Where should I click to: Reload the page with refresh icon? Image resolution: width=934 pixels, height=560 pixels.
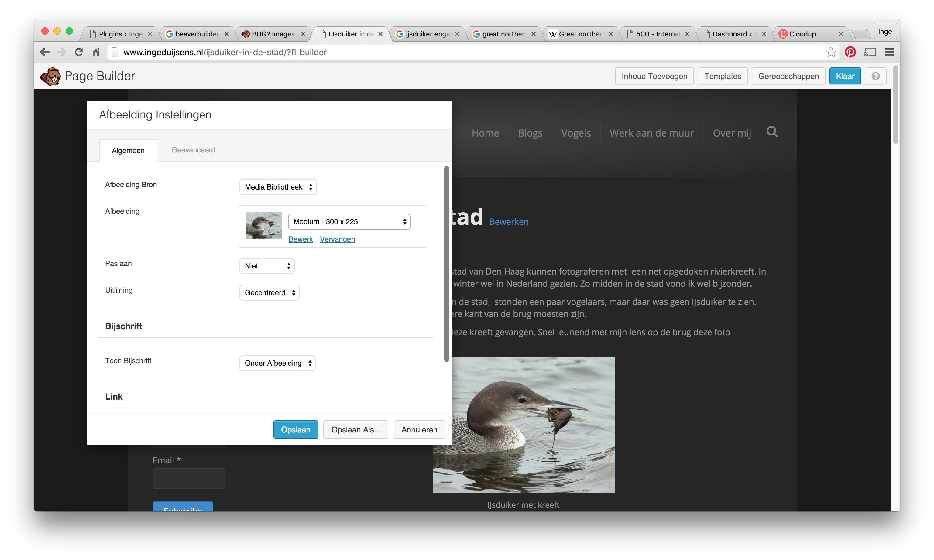coord(78,52)
